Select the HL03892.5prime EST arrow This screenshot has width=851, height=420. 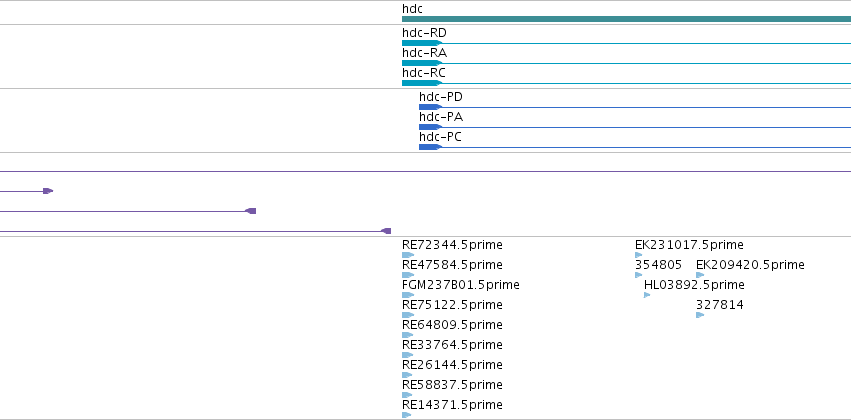(x=647, y=295)
